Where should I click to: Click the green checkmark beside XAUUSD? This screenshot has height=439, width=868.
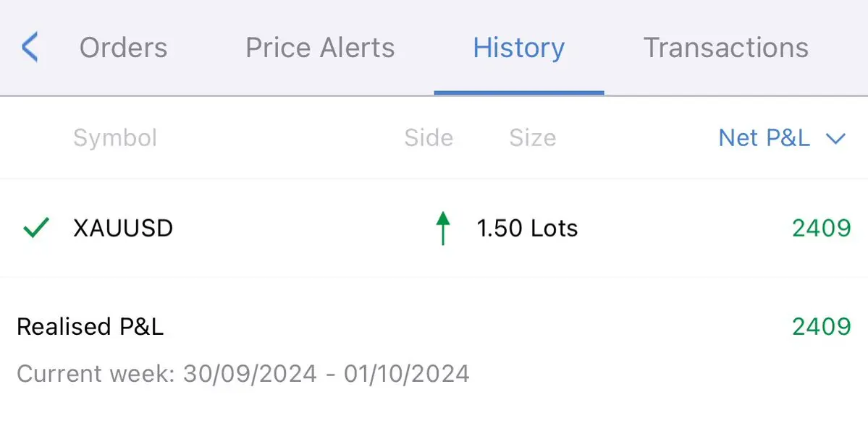[x=36, y=228]
